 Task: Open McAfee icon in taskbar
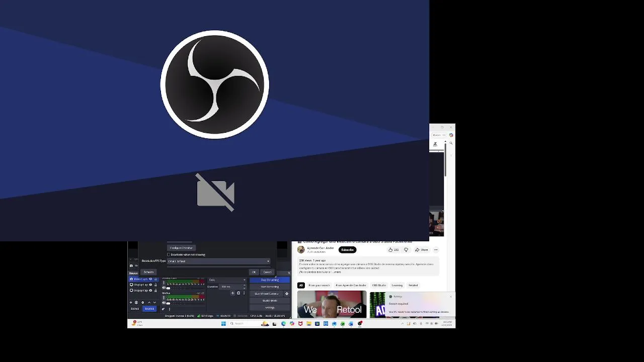coord(300,323)
